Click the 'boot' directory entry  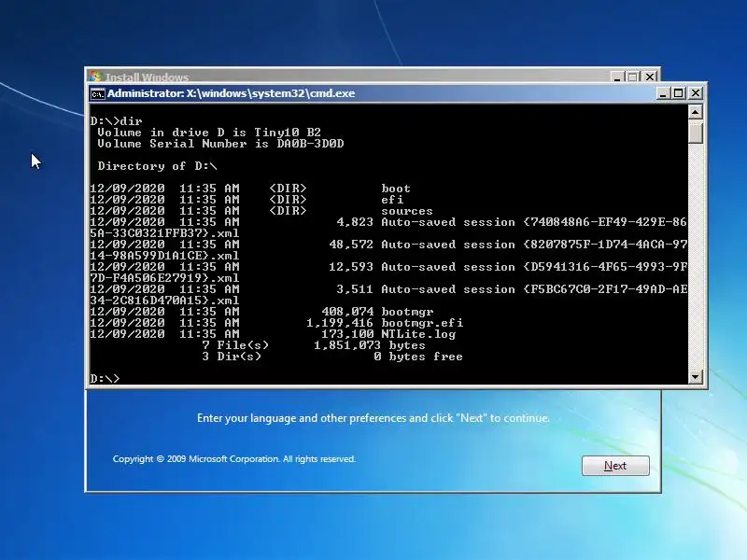click(395, 189)
